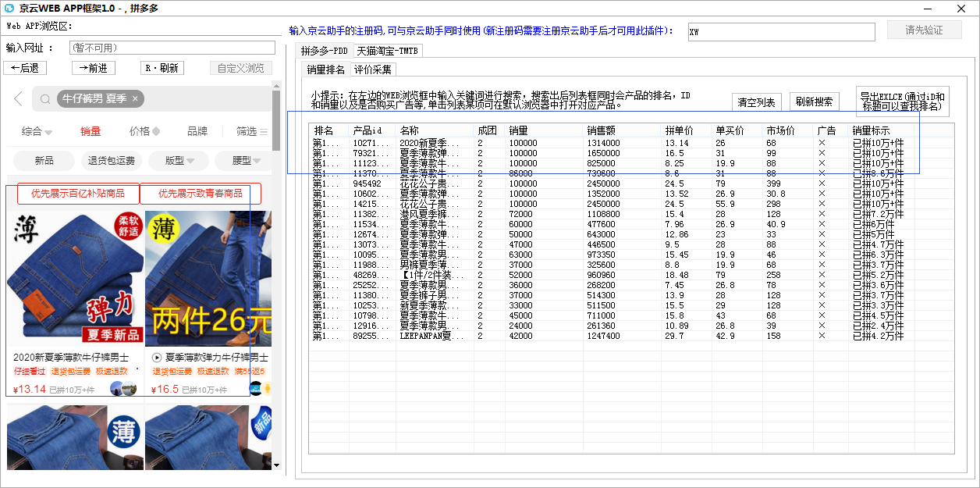
Task: Click the 自定义浏览 button
Action: click(x=240, y=68)
